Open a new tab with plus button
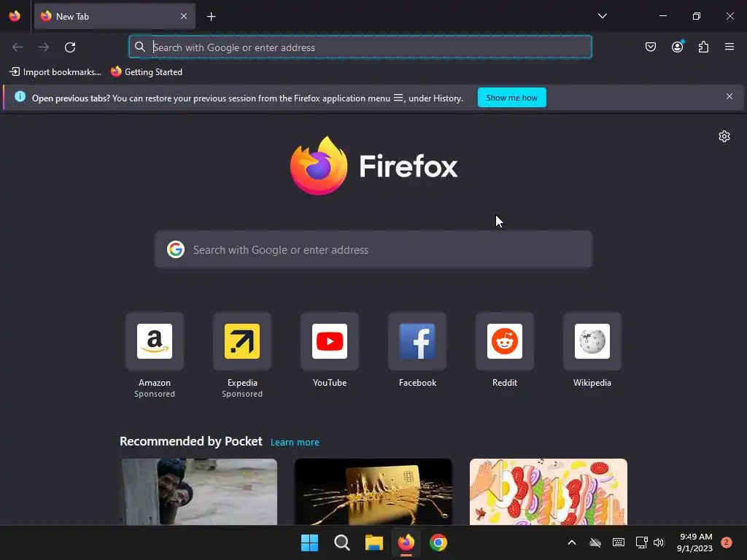 click(211, 17)
